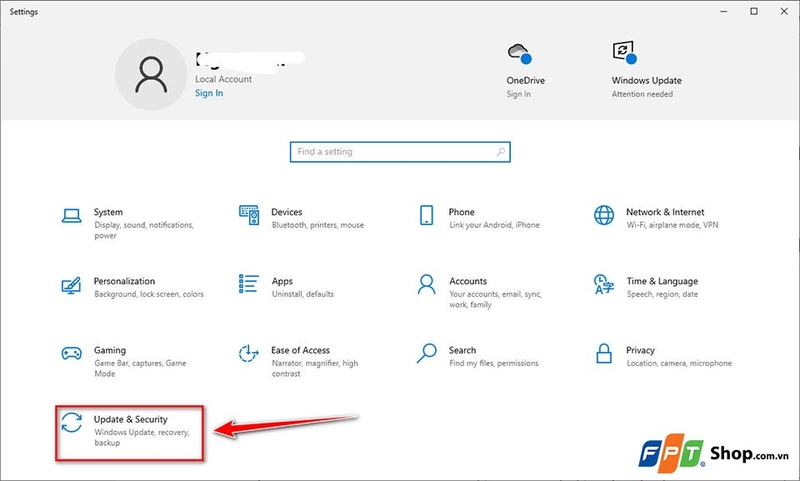Open the Time & Language title

[x=662, y=281]
